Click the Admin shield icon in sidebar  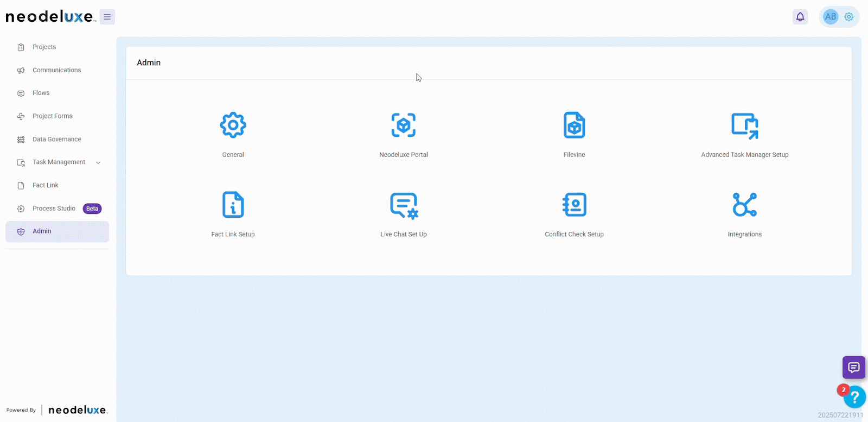pyautogui.click(x=21, y=232)
